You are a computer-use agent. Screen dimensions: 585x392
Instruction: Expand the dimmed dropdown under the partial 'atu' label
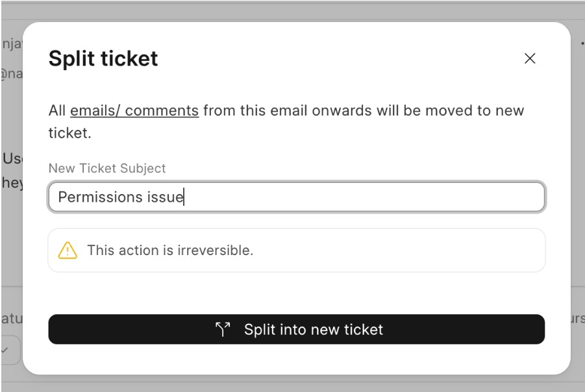click(x=10, y=350)
